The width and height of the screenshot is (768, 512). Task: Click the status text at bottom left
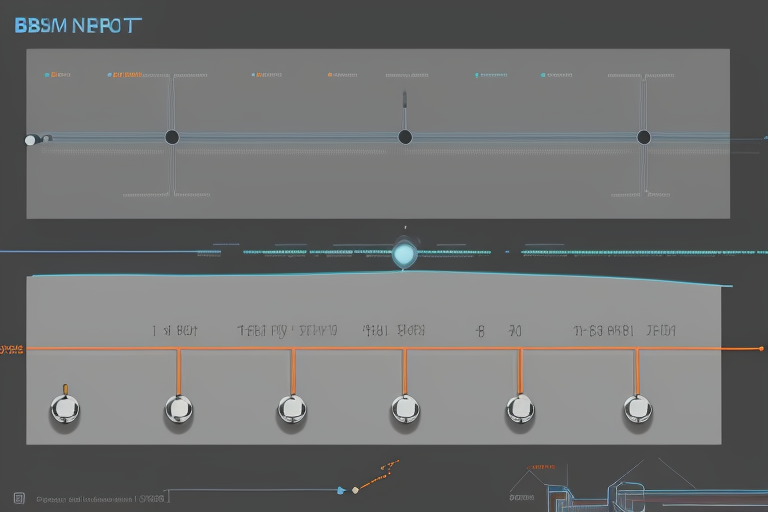85,497
